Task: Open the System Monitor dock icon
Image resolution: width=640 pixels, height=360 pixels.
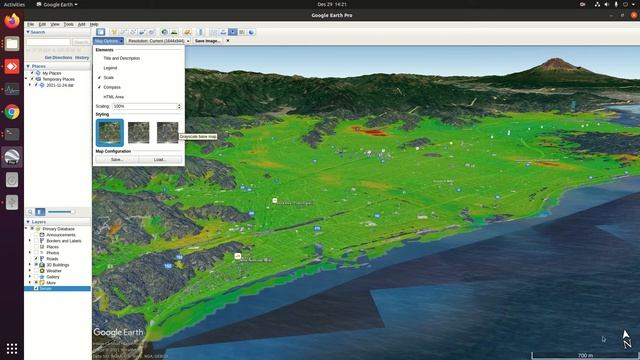Action: pyautogui.click(x=12, y=89)
